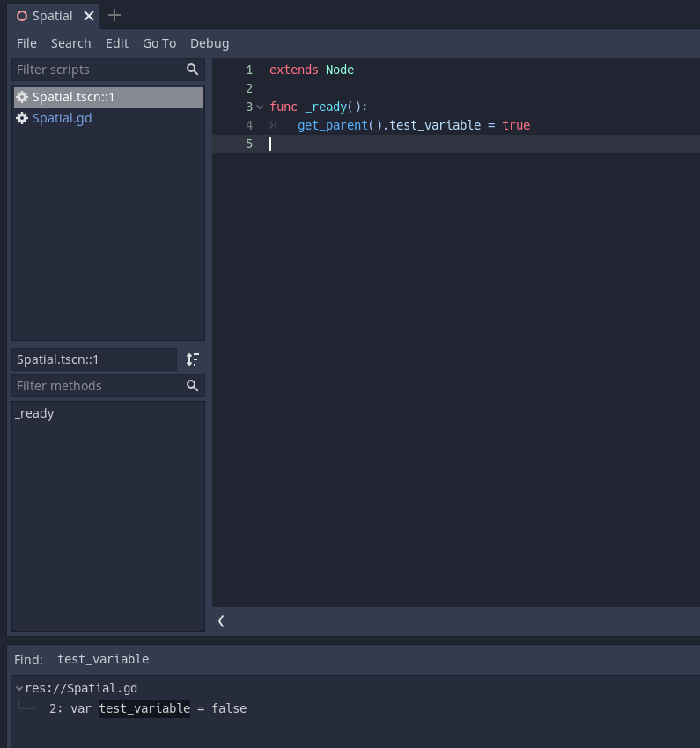Select Spatial.gd in the script list
700x748 pixels.
coord(63,118)
